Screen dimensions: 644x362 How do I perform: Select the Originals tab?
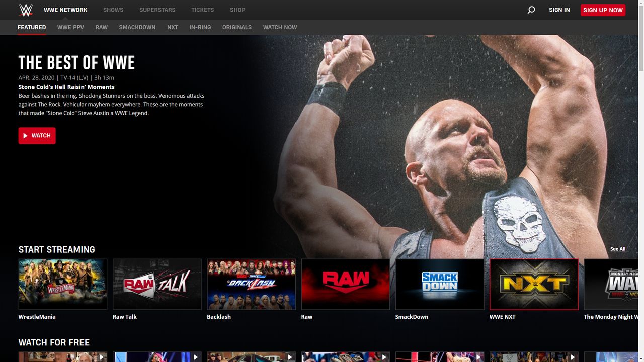[237, 27]
